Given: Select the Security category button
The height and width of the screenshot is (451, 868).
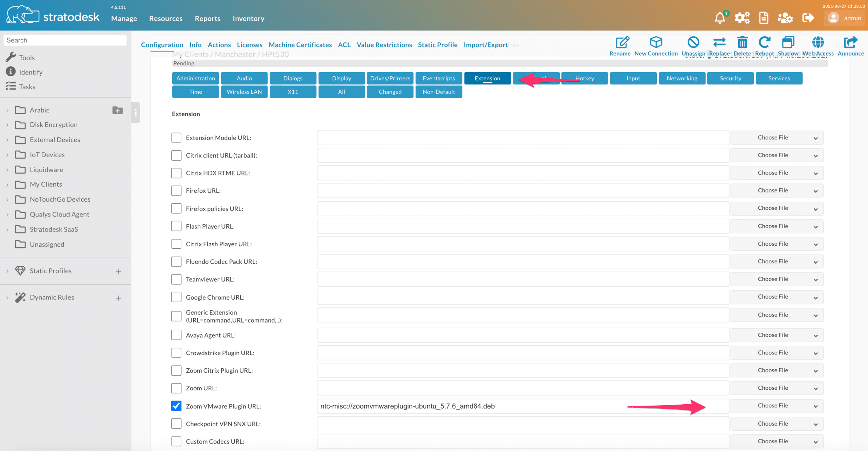Looking at the screenshot, I should coord(730,78).
